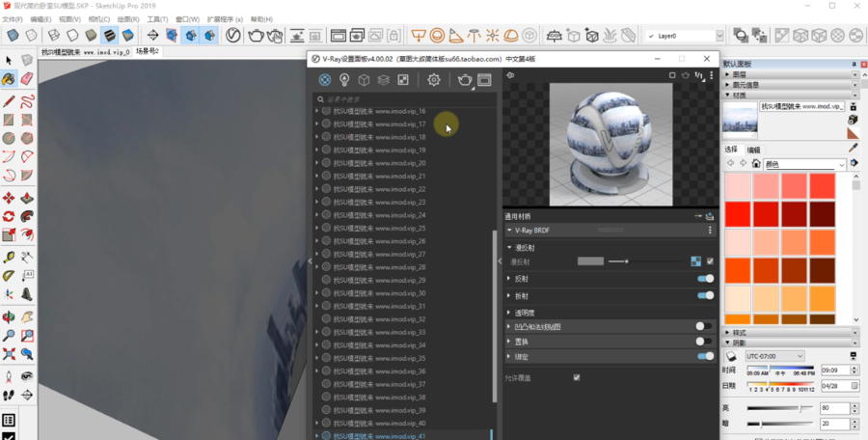Image resolution: width=868 pixels, height=440 pixels.
Task: Expand material www.imod.vip_20 row
Action: pos(317,163)
